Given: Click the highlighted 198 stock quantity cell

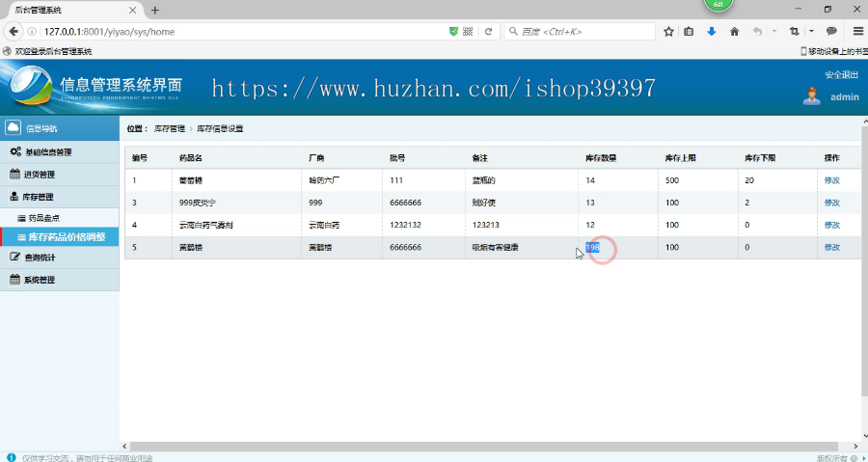Looking at the screenshot, I should pyautogui.click(x=592, y=247).
